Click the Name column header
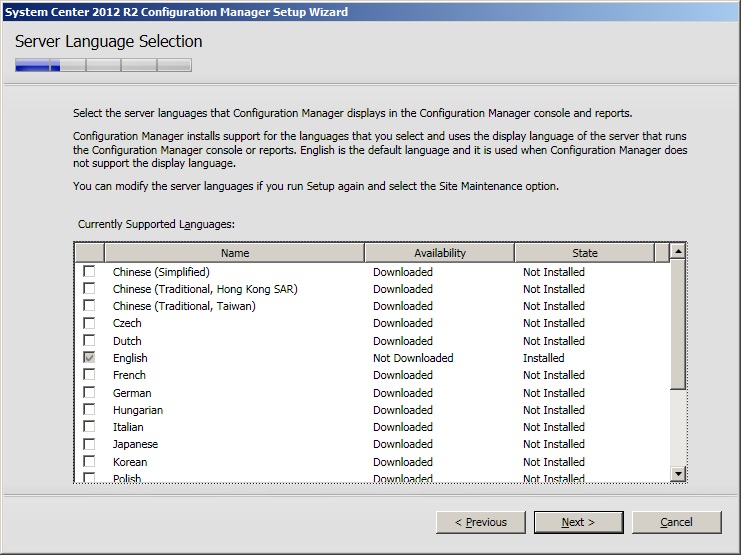Screen dimensions: 741x555 (x=235, y=253)
